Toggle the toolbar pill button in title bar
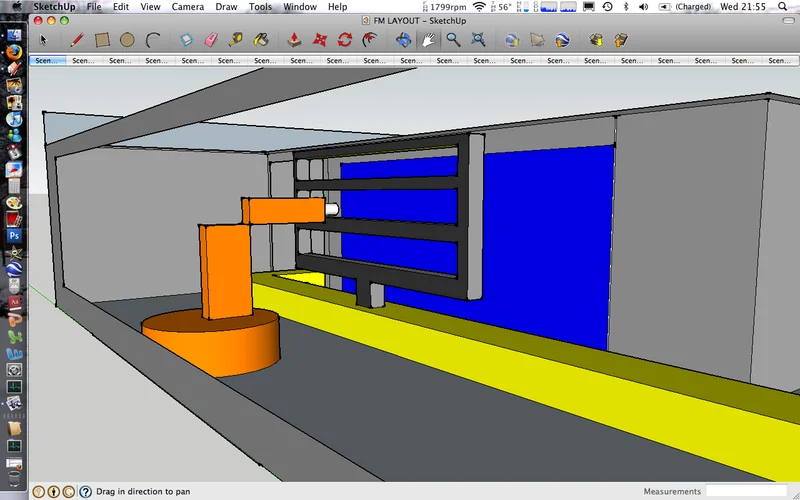800x500 pixels. pyautogui.click(x=788, y=20)
